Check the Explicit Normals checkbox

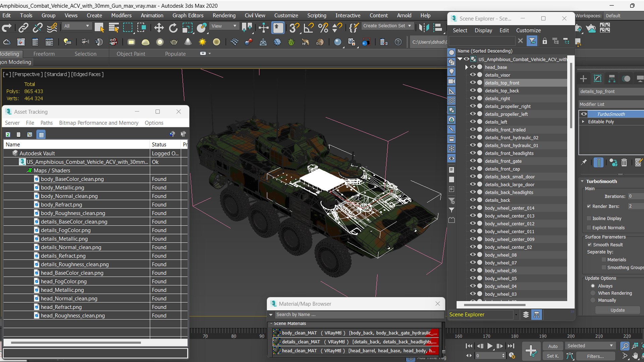click(x=589, y=228)
